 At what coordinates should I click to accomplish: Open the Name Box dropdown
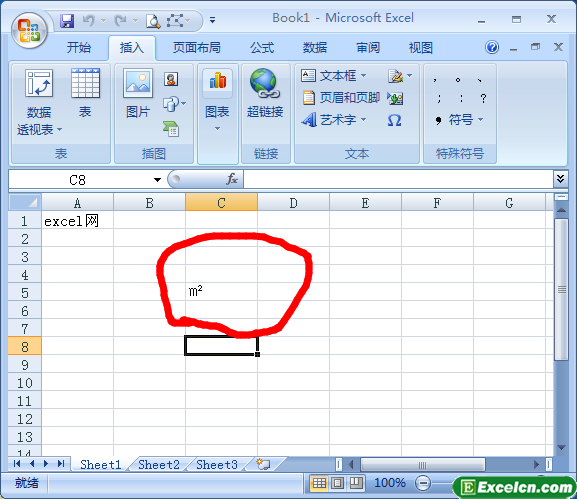(x=157, y=180)
